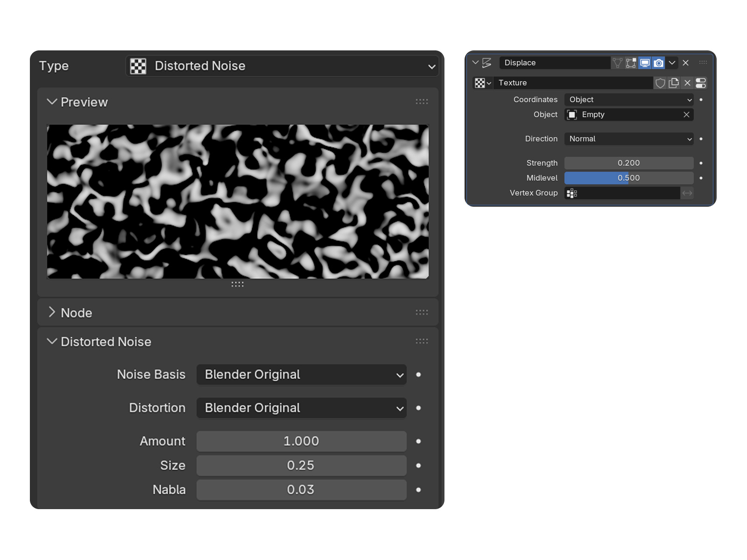Open the Direction dropdown set to Normal
Viewport: 747px width, 560px height.
[628, 139]
